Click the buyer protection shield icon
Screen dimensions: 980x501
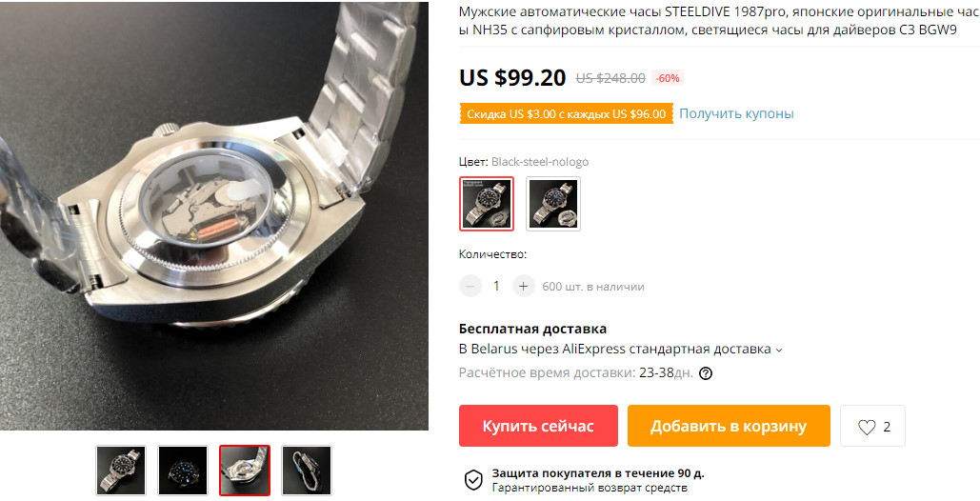[x=473, y=480]
